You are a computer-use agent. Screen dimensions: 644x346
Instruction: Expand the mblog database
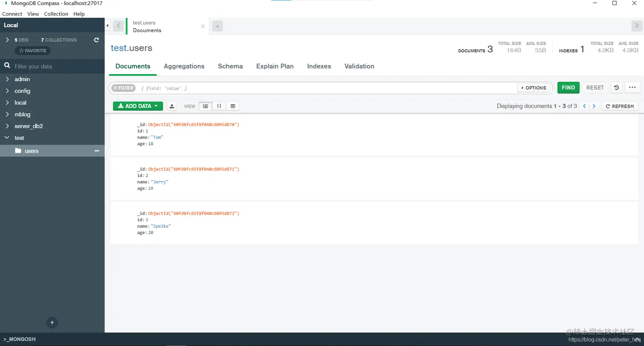pyautogui.click(x=7, y=114)
